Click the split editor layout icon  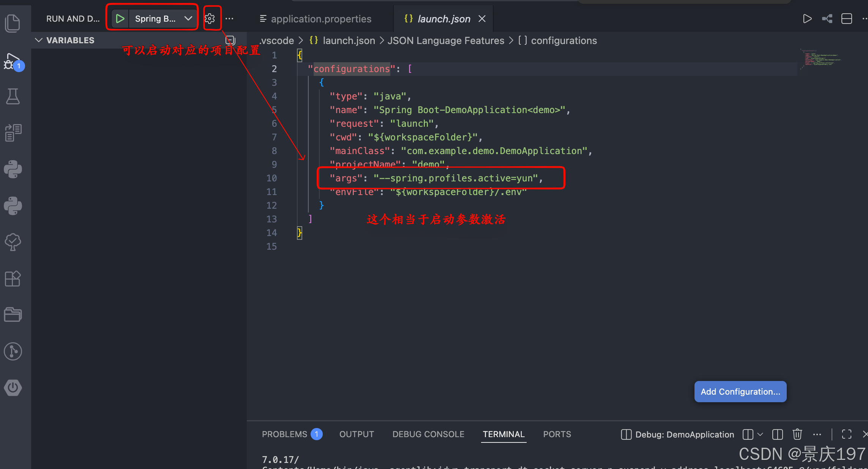pyautogui.click(x=847, y=19)
